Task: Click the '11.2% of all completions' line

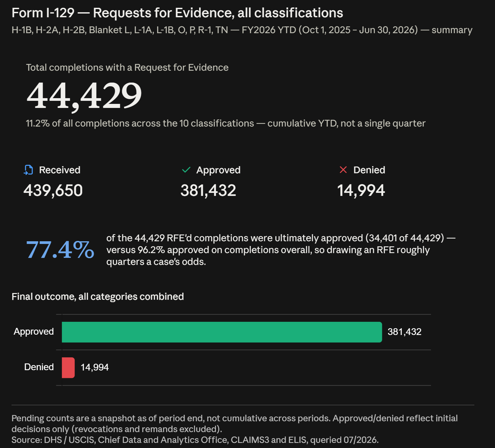Action: [x=226, y=124]
